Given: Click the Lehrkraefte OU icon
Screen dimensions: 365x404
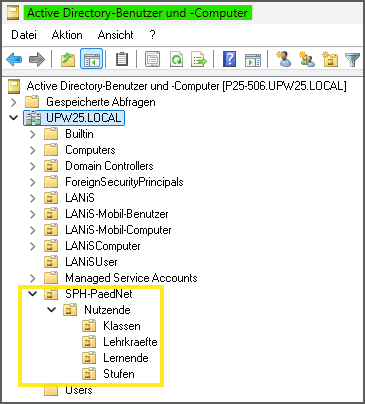Looking at the screenshot, I should [x=89, y=342].
